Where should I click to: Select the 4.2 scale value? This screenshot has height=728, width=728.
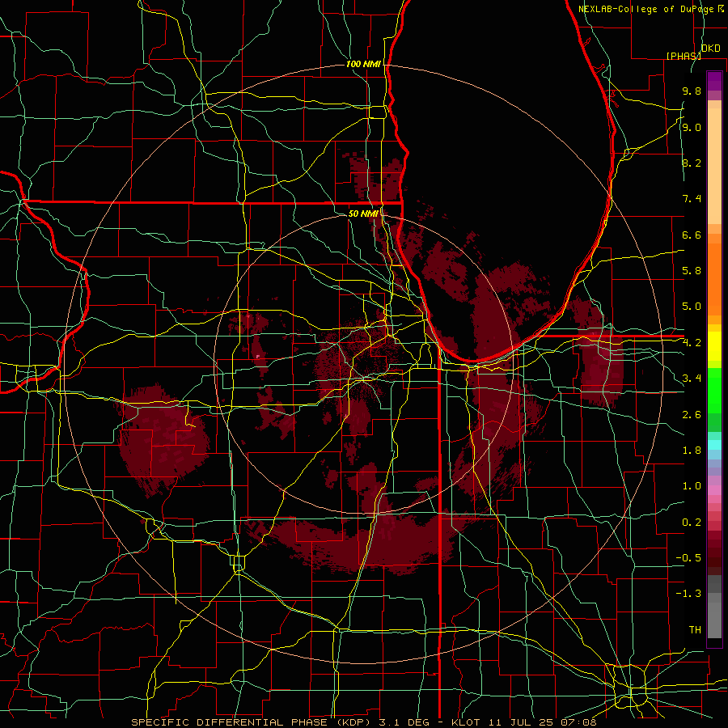pos(692,343)
